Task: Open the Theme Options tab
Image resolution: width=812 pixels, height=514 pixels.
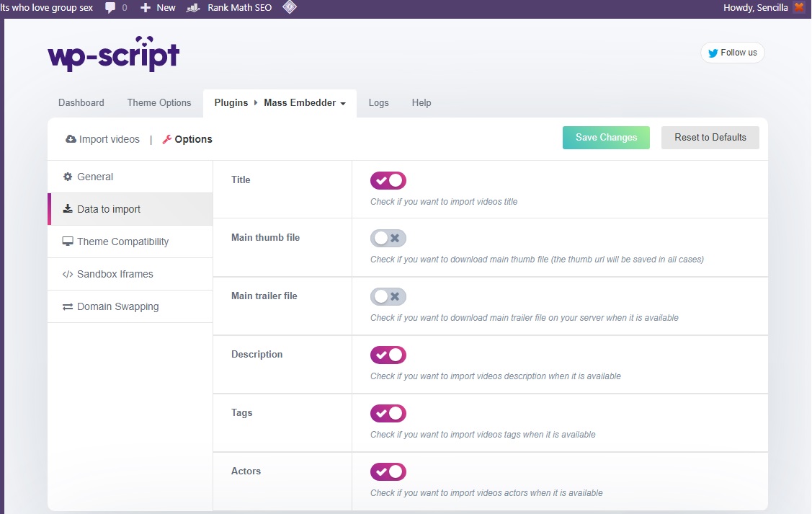Action: [159, 102]
